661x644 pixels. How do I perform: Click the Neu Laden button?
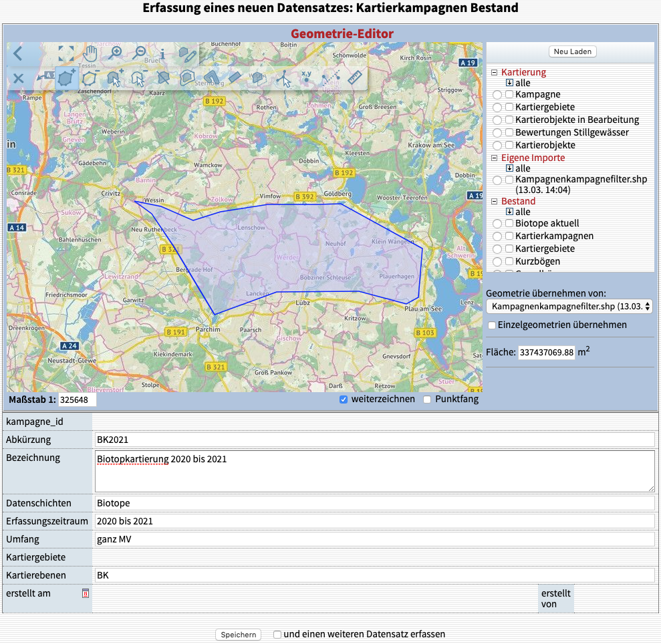pyautogui.click(x=572, y=51)
